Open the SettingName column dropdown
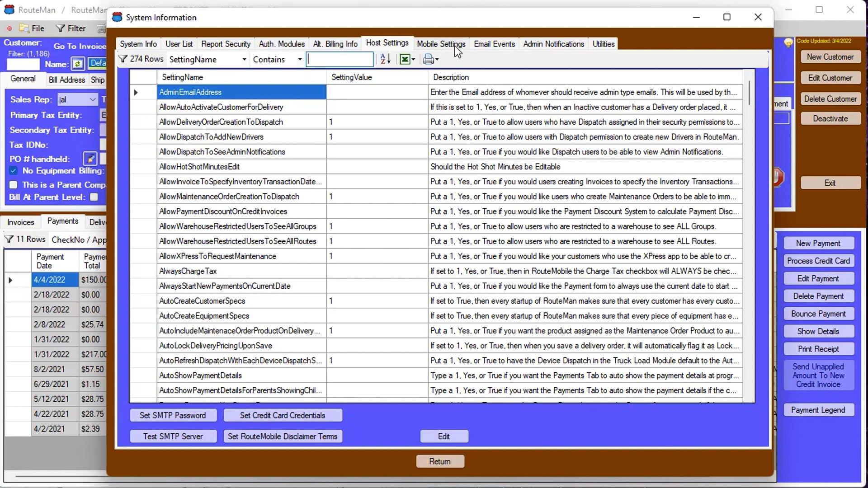 (x=244, y=59)
